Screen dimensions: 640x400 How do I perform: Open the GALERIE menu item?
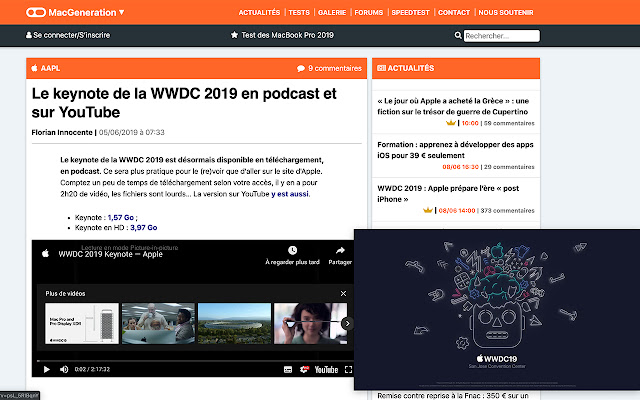pos(332,12)
